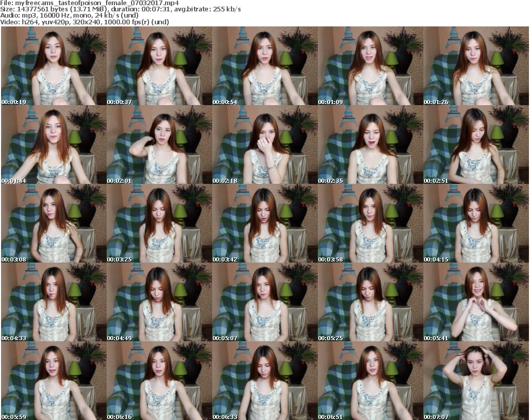This screenshot has width=530, height=420.
Task: Choose the frame labeled 00:03:58
Action: coord(371,224)
